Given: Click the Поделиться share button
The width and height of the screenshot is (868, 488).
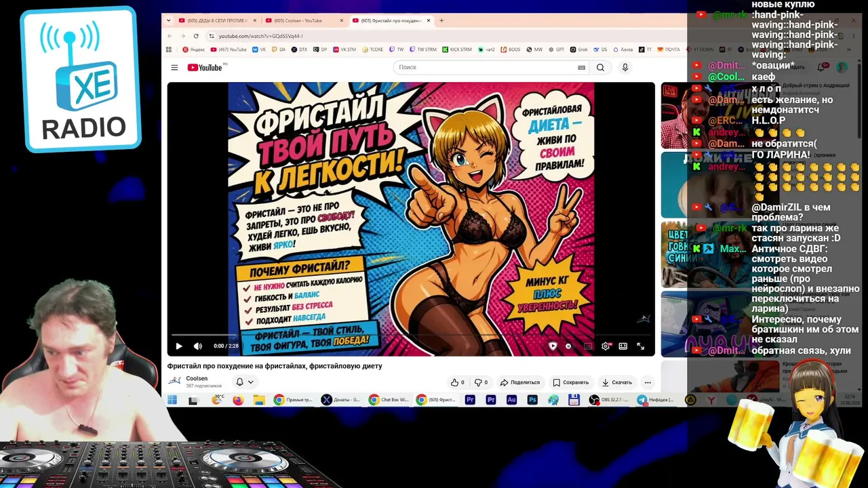Looking at the screenshot, I should (520, 382).
